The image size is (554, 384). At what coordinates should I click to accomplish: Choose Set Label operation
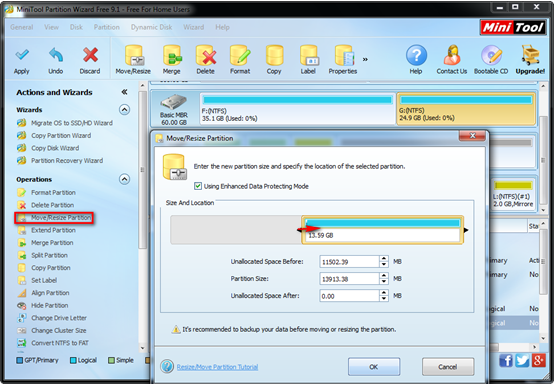tap(44, 280)
